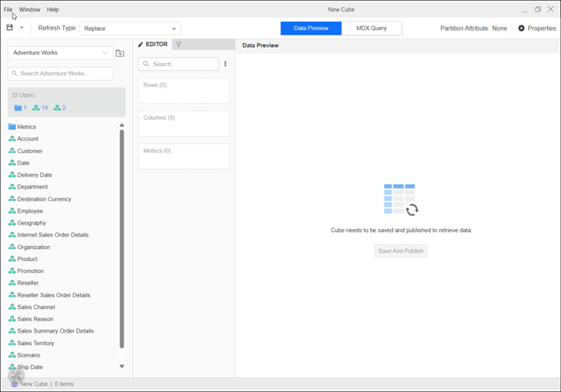The height and width of the screenshot is (392, 561).
Task: Select the Data Preview view
Action: [x=311, y=28]
